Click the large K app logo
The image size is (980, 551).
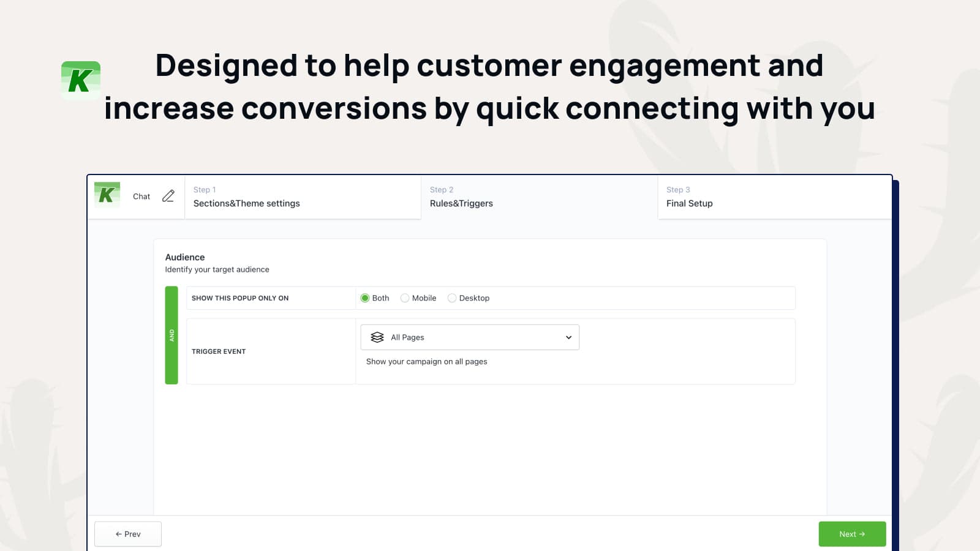(81, 80)
